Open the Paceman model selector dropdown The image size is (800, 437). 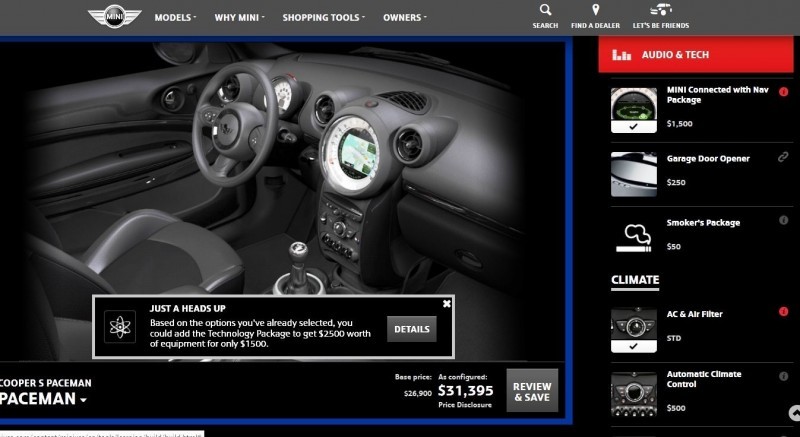[43, 399]
